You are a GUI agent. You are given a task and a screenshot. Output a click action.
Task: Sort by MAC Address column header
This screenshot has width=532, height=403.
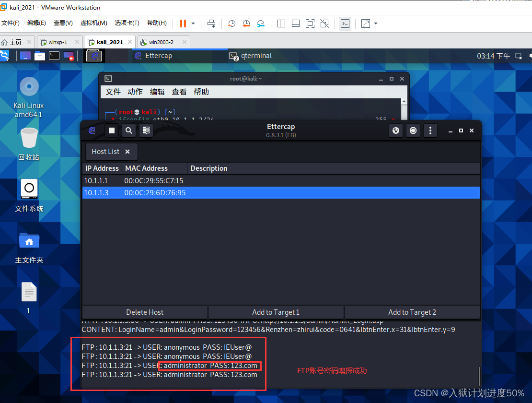pyautogui.click(x=154, y=168)
